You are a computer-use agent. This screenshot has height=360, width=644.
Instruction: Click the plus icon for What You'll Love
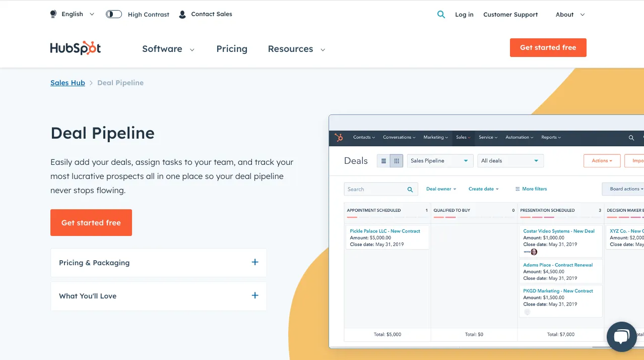255,295
